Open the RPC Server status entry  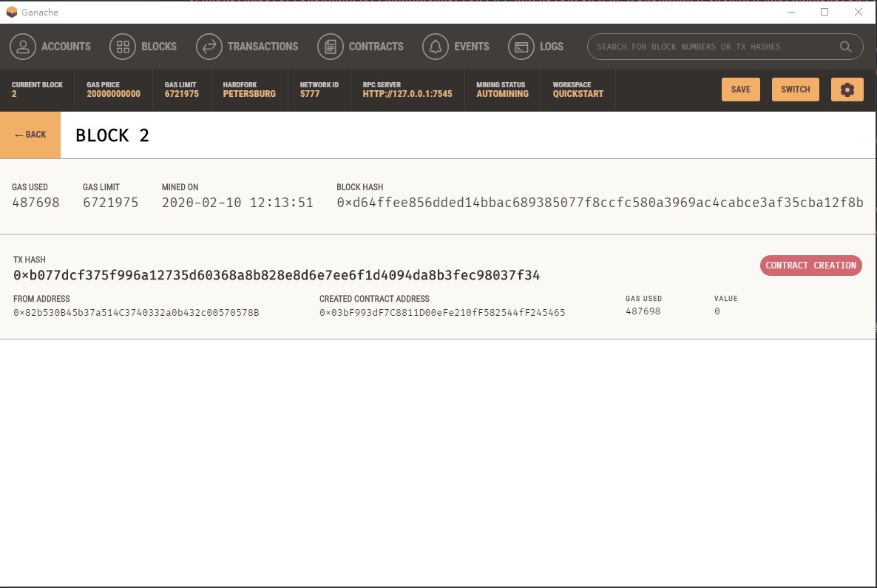pyautogui.click(x=407, y=89)
